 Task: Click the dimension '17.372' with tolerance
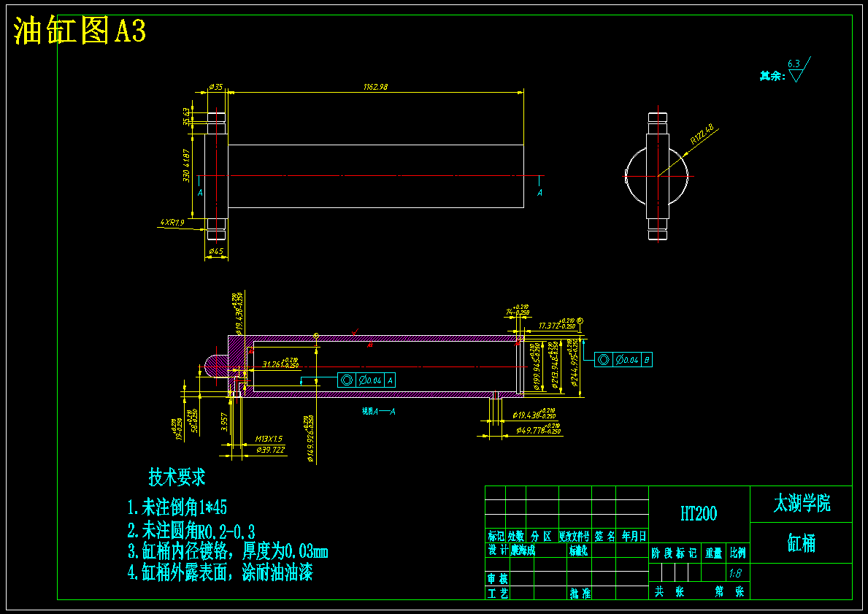(x=556, y=324)
